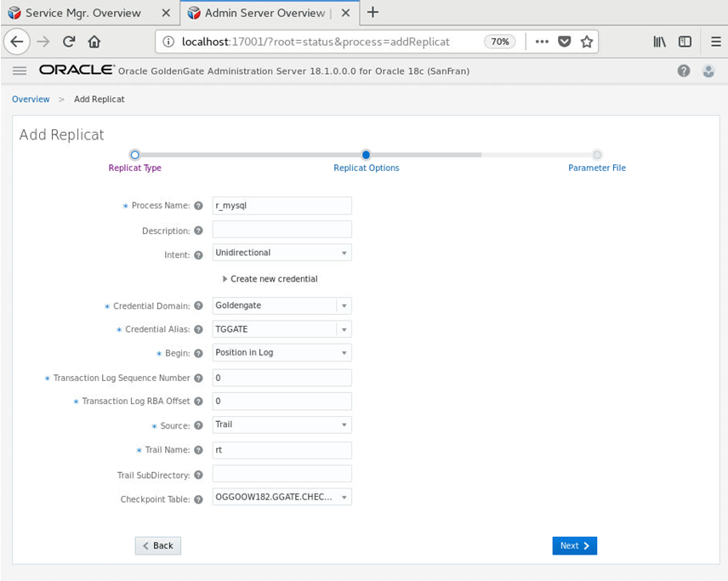Screen dimensions: 728x581
Task: Go back with browser back arrow
Action: 17,42
